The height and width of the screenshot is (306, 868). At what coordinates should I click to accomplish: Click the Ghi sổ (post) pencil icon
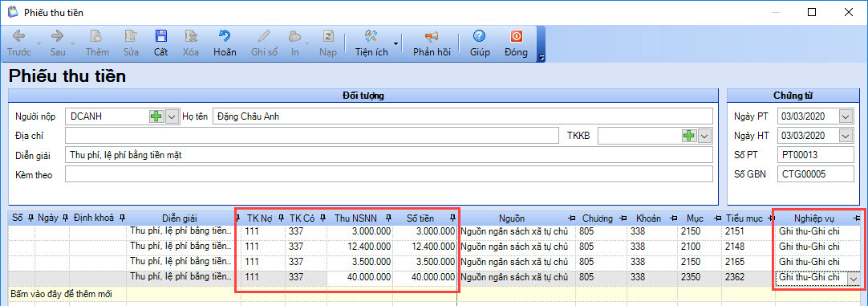tap(265, 37)
